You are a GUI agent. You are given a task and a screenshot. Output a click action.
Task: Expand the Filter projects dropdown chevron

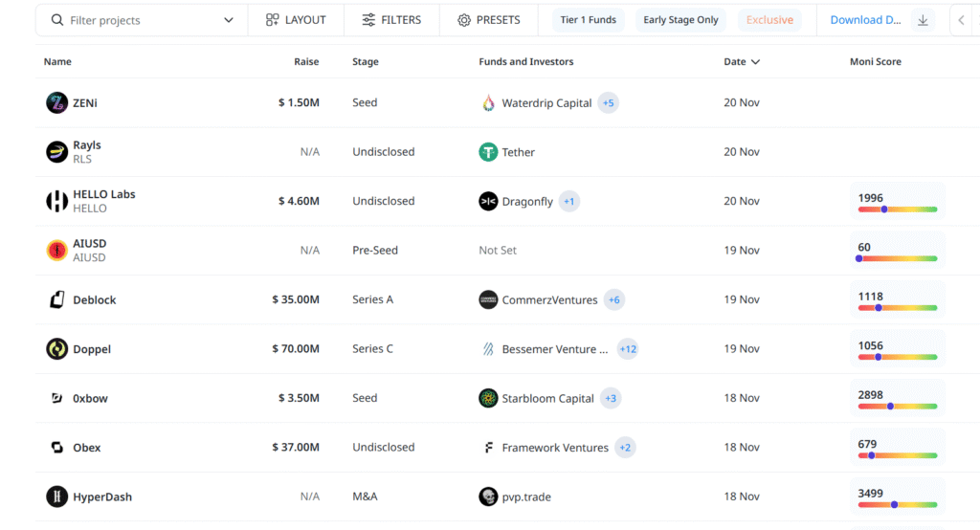[x=229, y=20]
